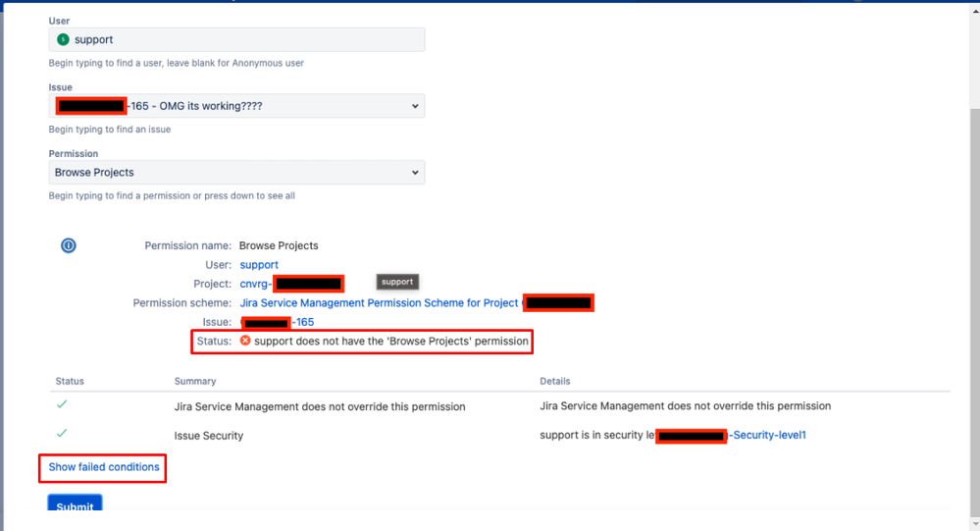Click the blue info circle icon
Screen dimensions: 980x531
click(x=68, y=245)
